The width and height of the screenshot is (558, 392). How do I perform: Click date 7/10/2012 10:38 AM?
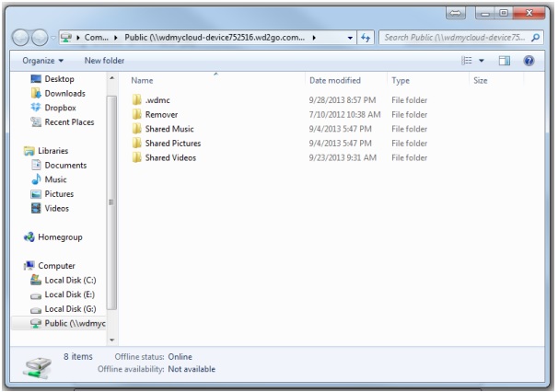click(344, 114)
